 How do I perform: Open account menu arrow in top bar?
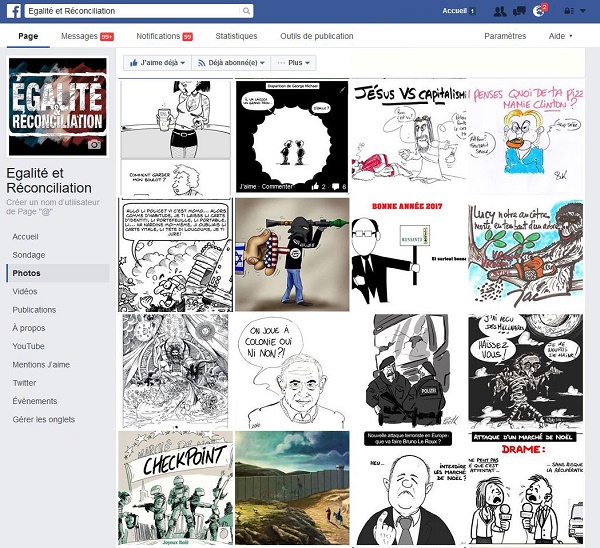pyautogui.click(x=583, y=11)
